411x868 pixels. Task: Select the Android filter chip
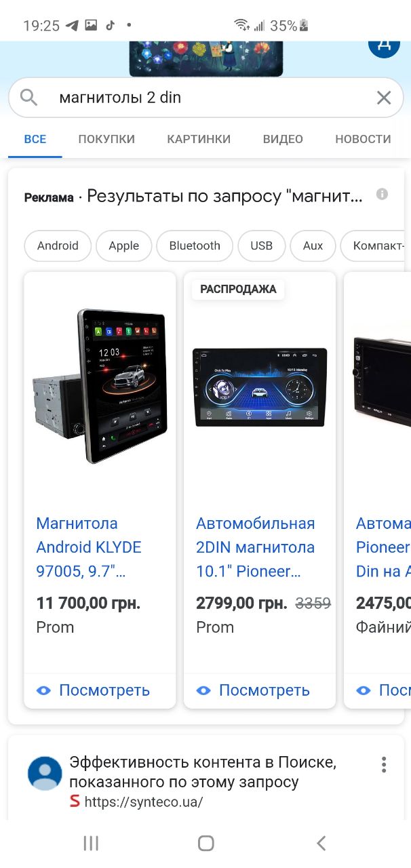[58, 245]
